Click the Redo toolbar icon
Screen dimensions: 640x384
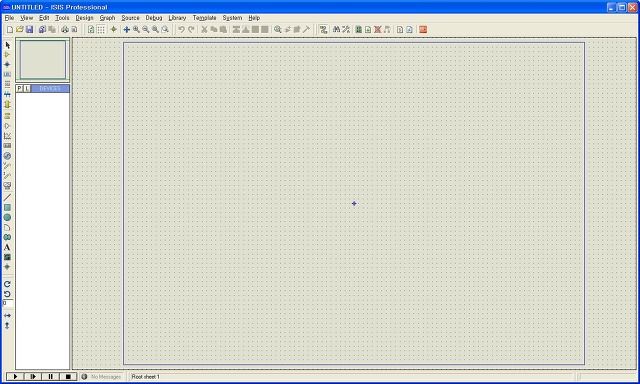[x=191, y=29]
